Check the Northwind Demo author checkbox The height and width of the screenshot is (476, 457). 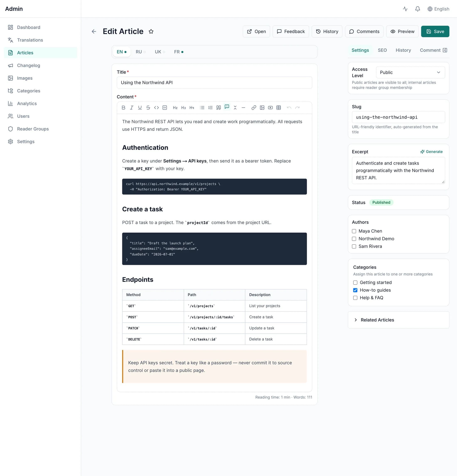[x=354, y=239]
